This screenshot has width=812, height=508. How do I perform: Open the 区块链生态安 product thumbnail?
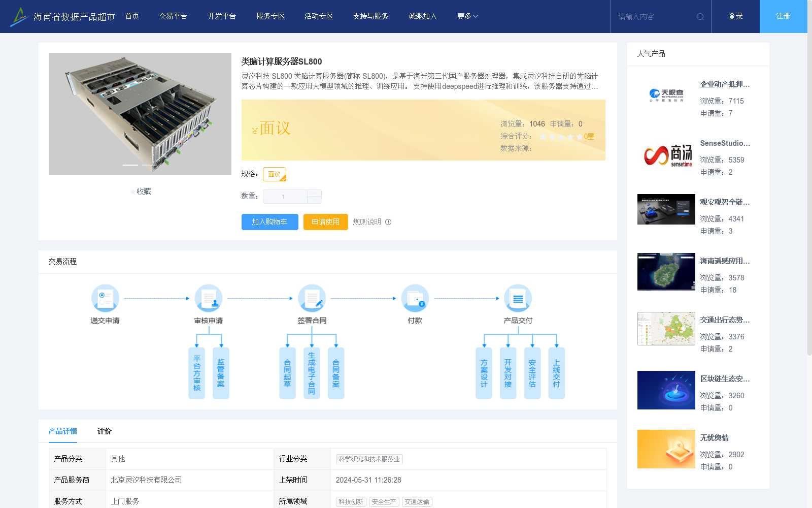coord(666,390)
